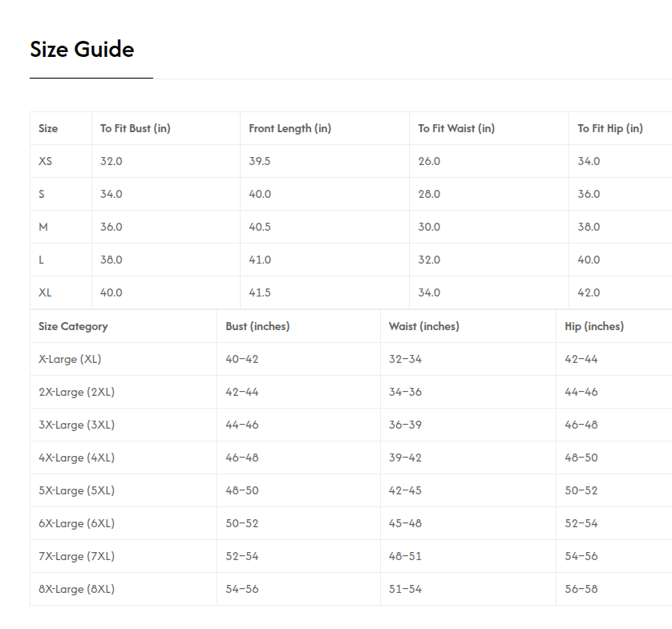
Task: Click the Size Guide heading
Action: pos(82,50)
